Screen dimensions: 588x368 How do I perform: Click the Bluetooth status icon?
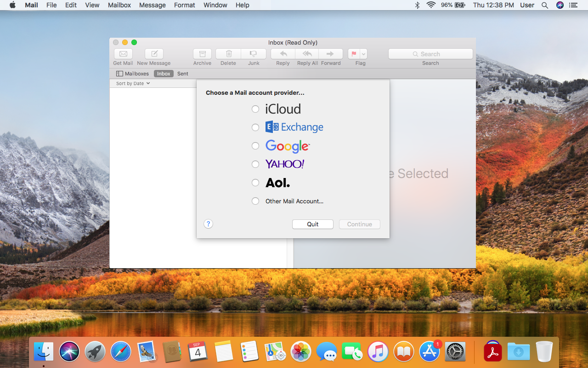[x=418, y=5]
